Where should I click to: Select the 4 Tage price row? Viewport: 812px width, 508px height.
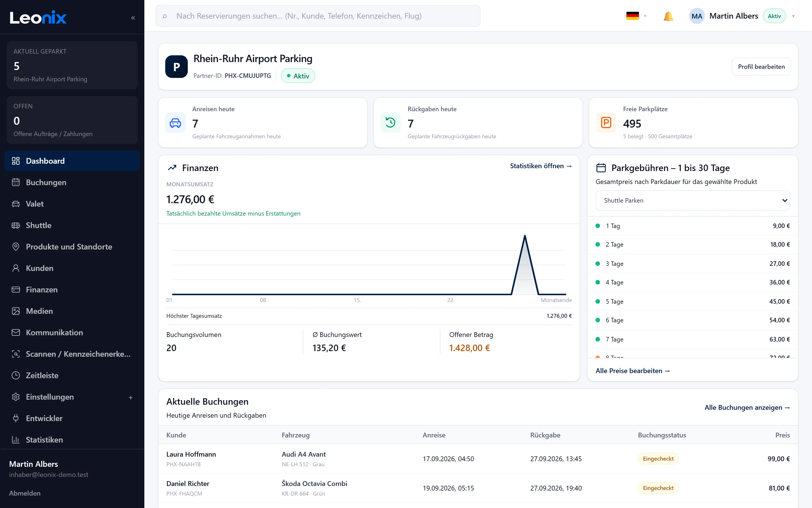pyautogui.click(x=692, y=282)
